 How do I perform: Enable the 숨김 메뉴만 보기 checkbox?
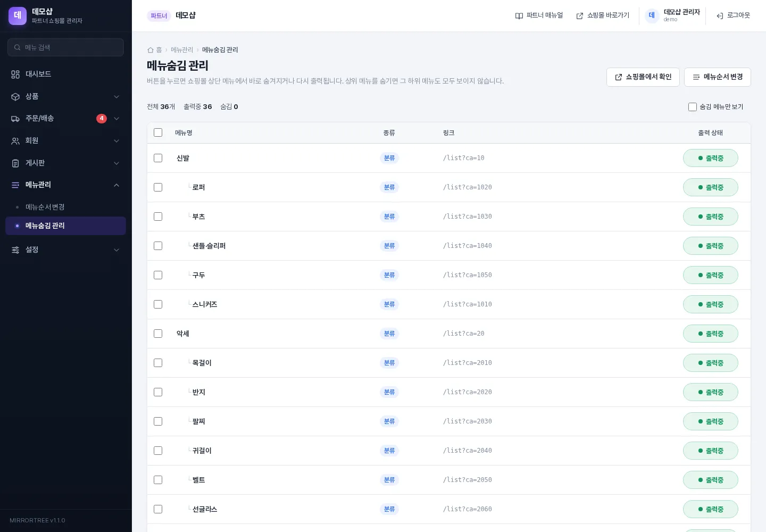(693, 107)
